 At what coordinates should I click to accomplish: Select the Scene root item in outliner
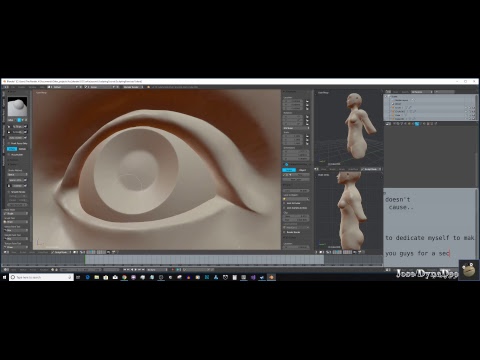click(x=395, y=96)
